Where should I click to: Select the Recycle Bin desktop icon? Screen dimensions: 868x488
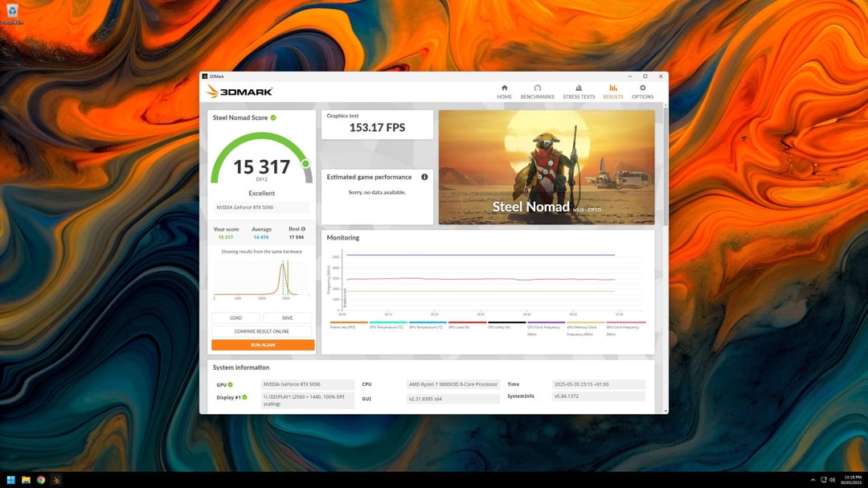coord(12,14)
